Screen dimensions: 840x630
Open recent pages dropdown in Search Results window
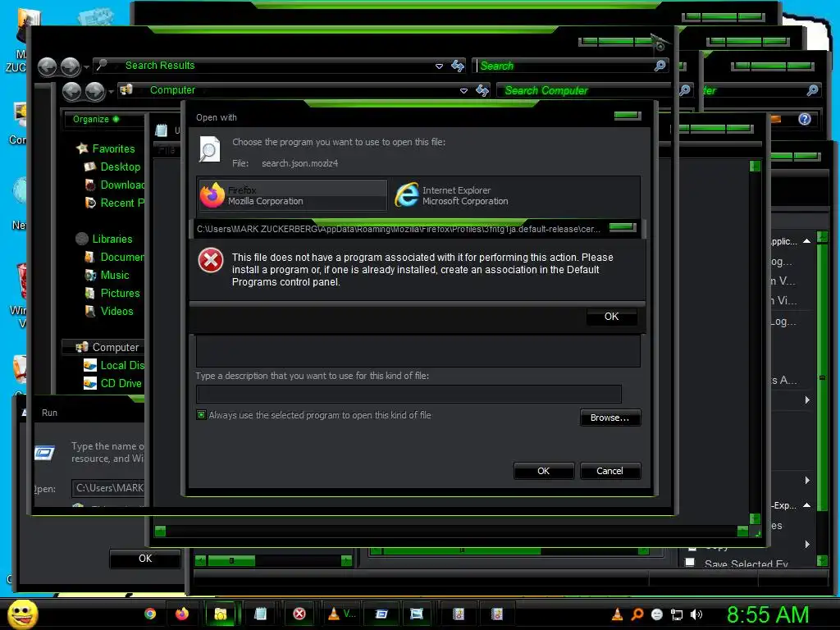[x=86, y=67]
